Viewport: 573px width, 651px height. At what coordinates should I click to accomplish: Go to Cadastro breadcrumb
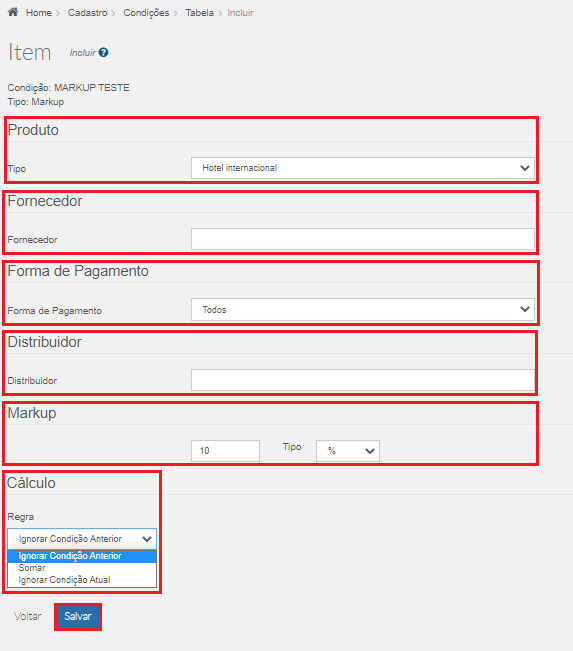(x=87, y=13)
